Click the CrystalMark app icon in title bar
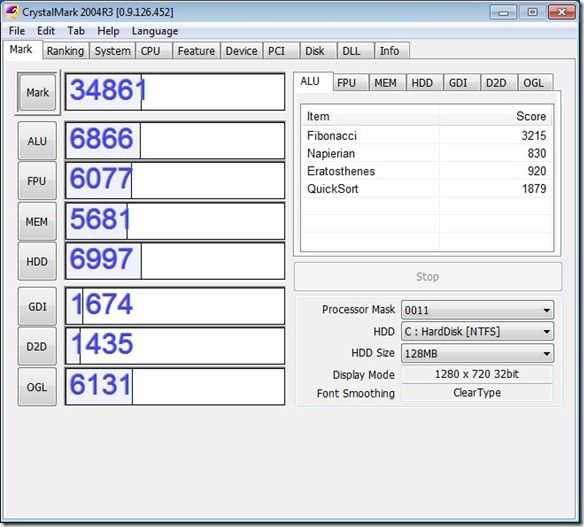Viewport: 584px width, 527px height. click(11, 12)
